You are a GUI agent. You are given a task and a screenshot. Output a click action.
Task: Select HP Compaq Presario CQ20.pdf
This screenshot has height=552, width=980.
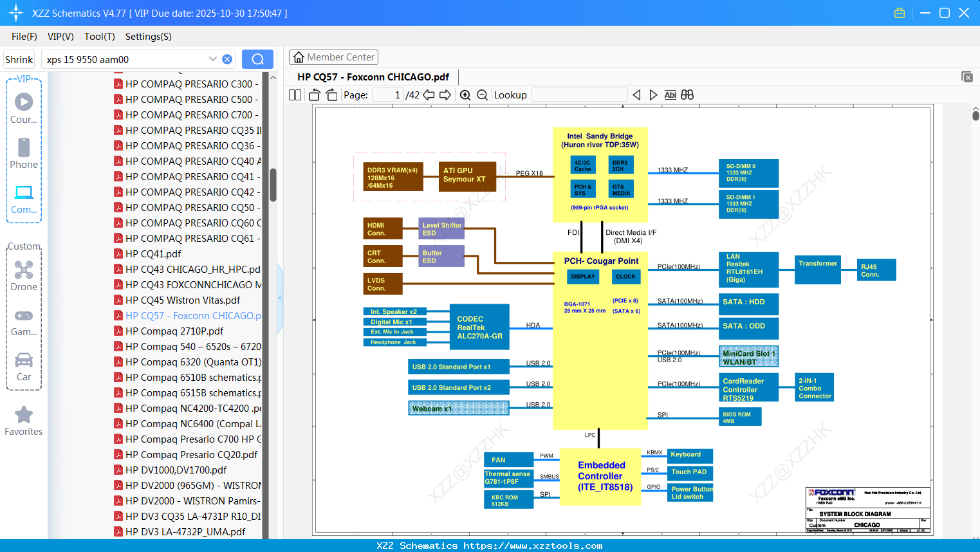(x=185, y=455)
